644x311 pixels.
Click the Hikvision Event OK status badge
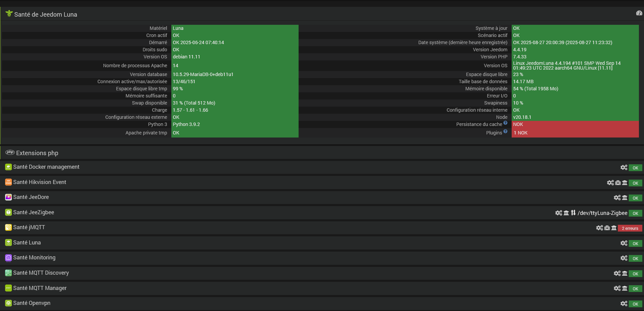(x=636, y=183)
